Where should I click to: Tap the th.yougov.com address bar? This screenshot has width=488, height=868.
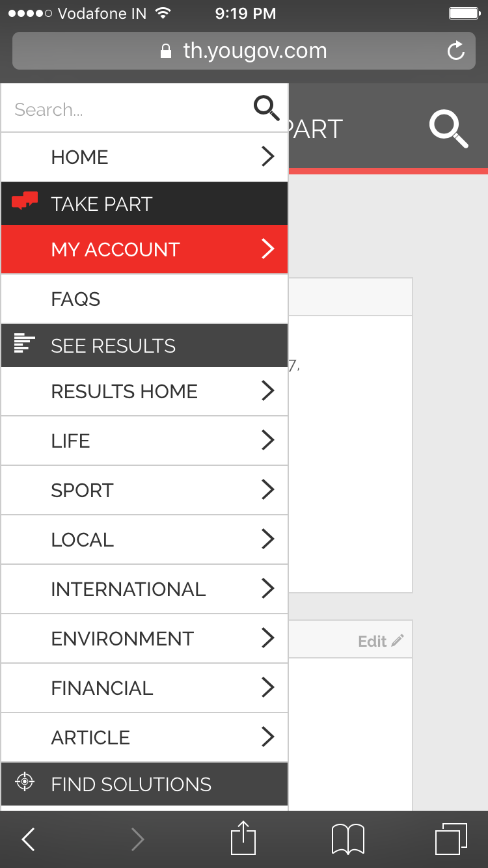tap(243, 51)
